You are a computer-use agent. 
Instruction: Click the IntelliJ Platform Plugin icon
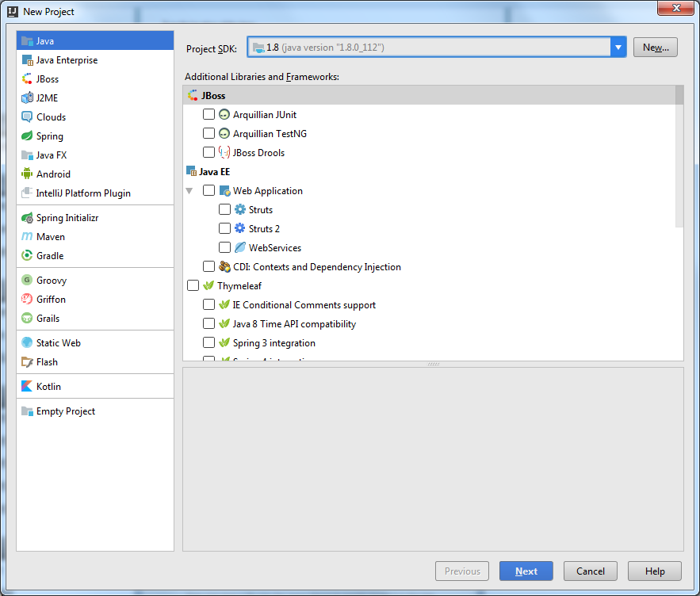pyautogui.click(x=27, y=193)
